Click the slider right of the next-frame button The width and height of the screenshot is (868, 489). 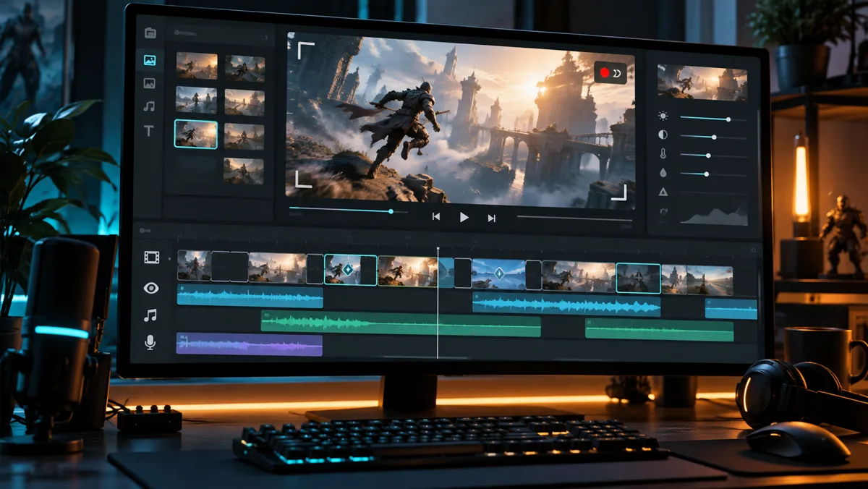pyautogui.click(x=574, y=218)
